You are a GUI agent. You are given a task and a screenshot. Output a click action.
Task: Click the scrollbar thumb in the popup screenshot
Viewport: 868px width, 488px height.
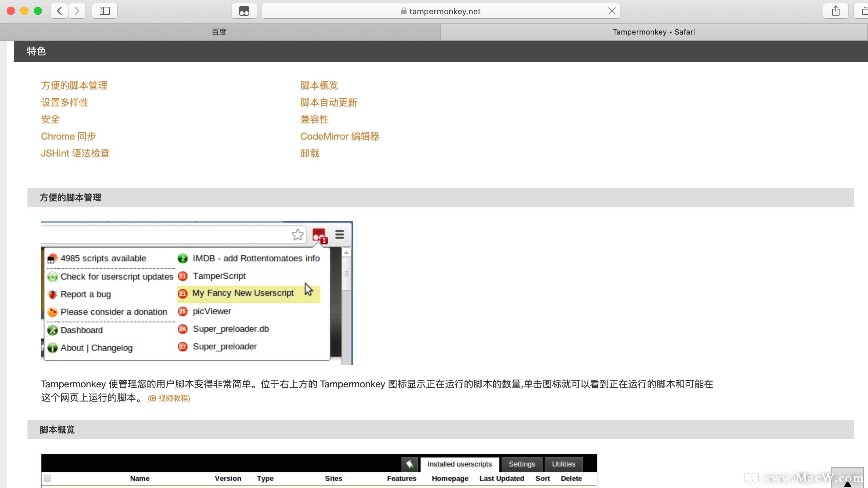point(346,274)
